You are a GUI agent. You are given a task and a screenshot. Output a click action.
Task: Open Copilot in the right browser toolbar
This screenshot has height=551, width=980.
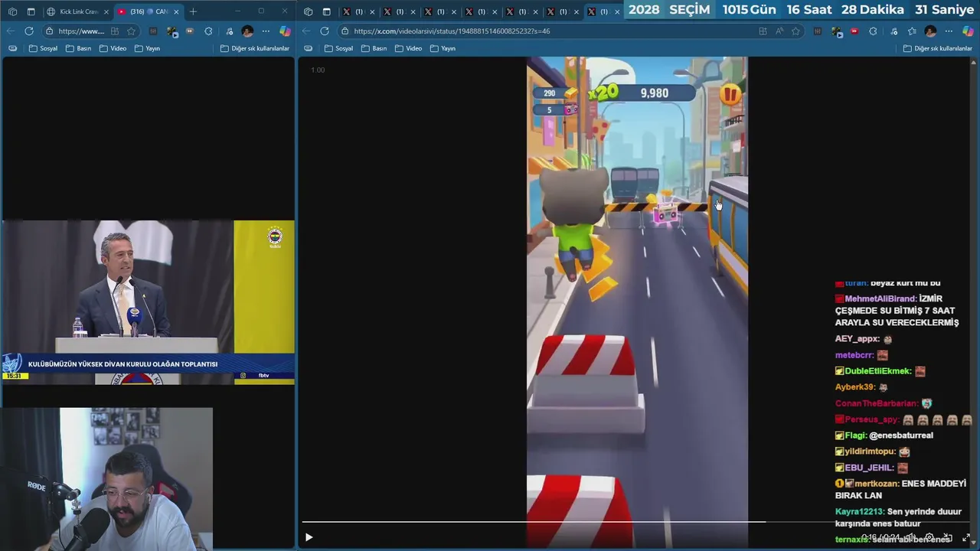968,31
